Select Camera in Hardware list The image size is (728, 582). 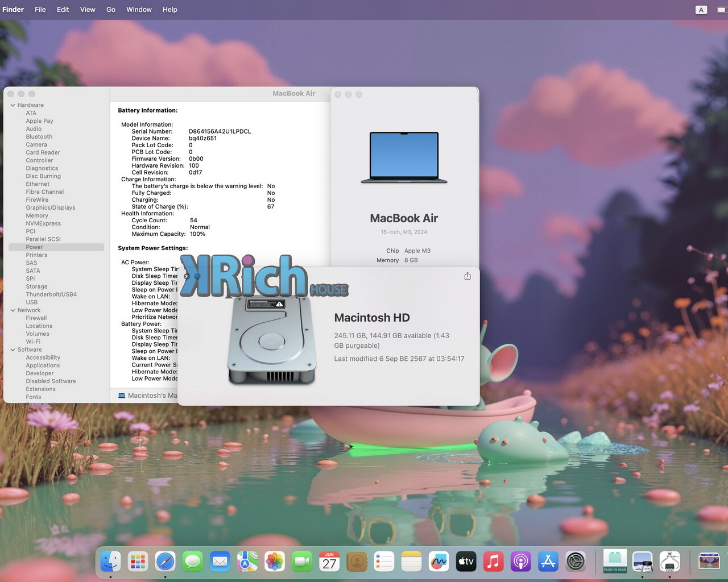pyautogui.click(x=36, y=145)
